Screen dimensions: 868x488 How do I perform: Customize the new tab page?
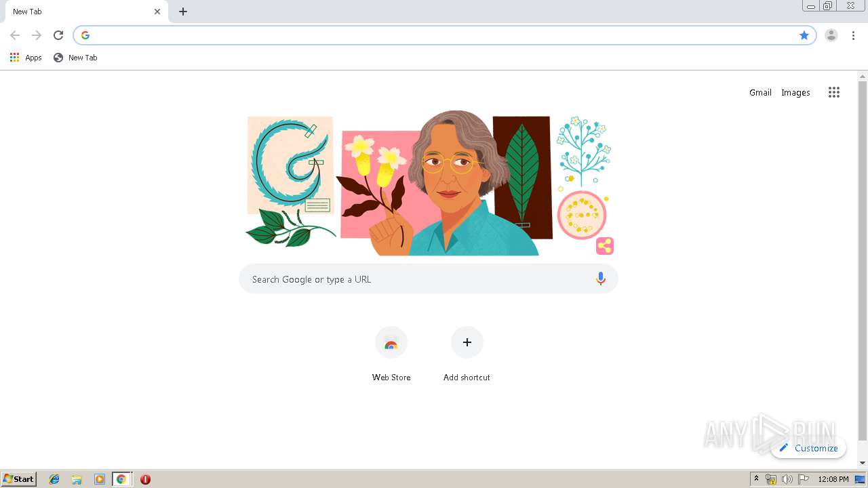[x=808, y=448]
